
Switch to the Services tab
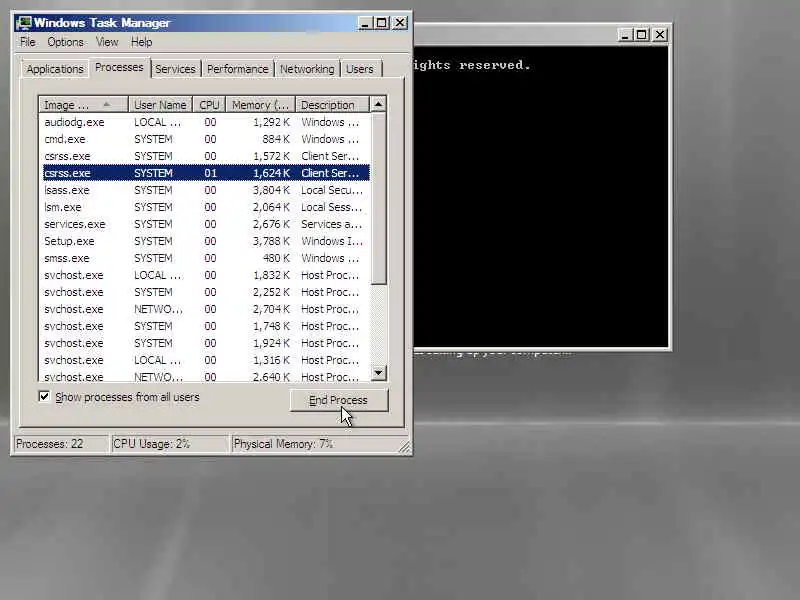pyautogui.click(x=175, y=69)
